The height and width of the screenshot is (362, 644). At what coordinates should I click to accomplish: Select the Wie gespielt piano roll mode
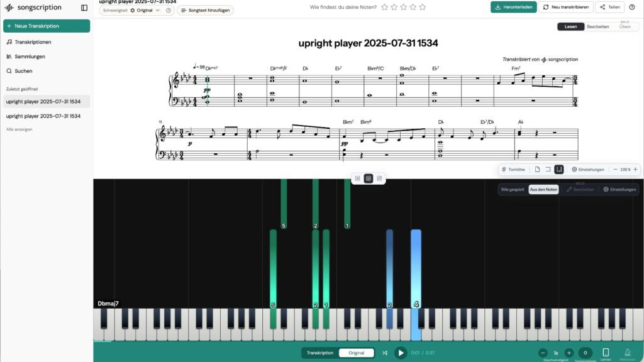click(512, 190)
